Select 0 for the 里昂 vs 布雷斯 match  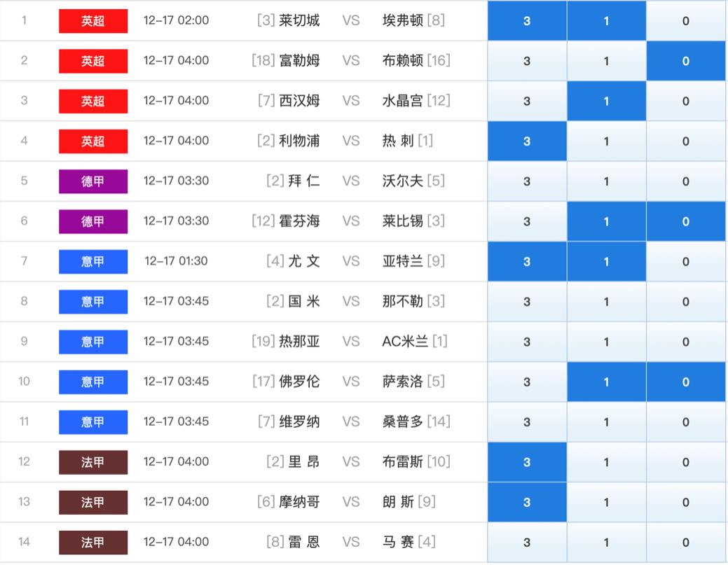click(686, 462)
